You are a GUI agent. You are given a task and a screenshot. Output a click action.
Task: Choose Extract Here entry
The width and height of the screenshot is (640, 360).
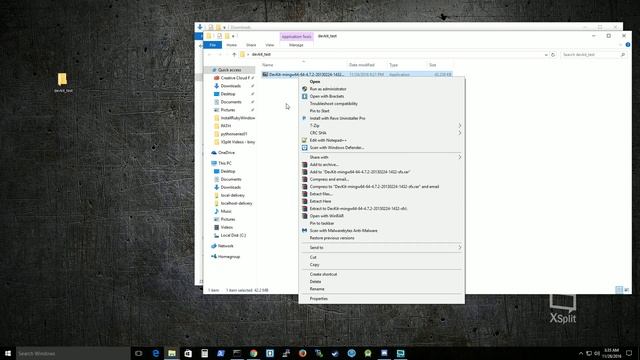320,201
